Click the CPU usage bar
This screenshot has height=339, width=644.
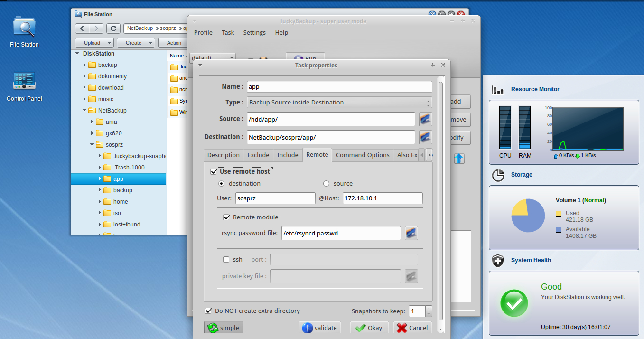click(x=505, y=127)
